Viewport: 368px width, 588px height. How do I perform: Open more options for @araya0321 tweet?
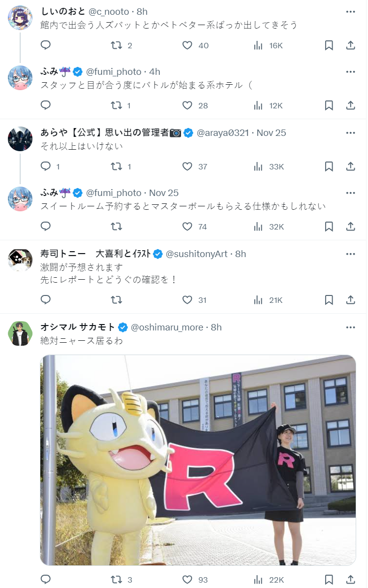pyautogui.click(x=350, y=133)
